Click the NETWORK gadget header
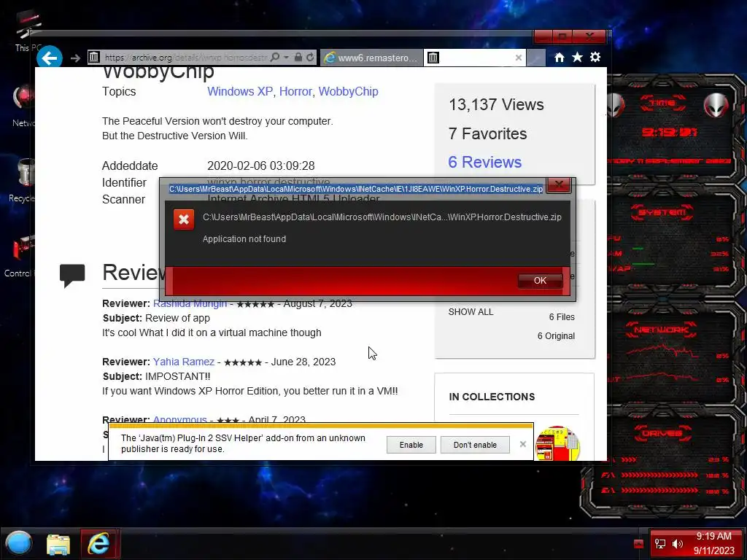The height and width of the screenshot is (560, 747). 661,330
